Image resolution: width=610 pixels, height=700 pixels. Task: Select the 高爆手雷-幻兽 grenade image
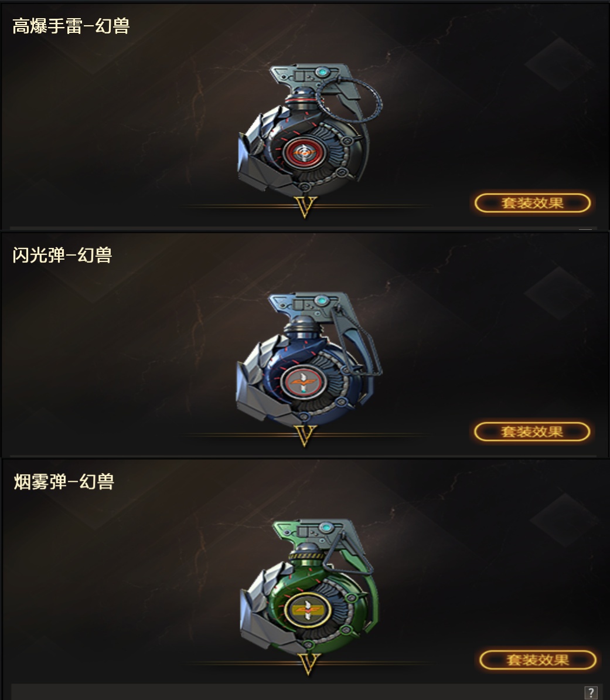click(309, 130)
